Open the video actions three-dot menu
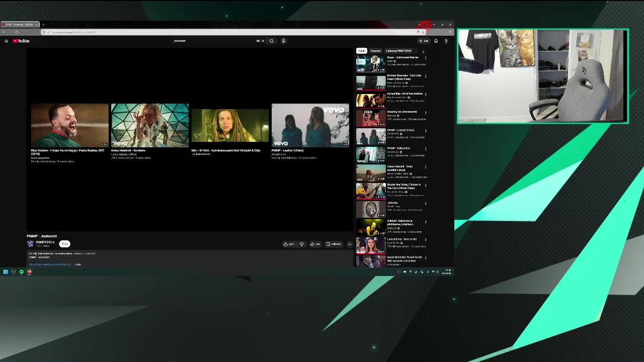Screen dimensions: 644x362 pos(350,244)
